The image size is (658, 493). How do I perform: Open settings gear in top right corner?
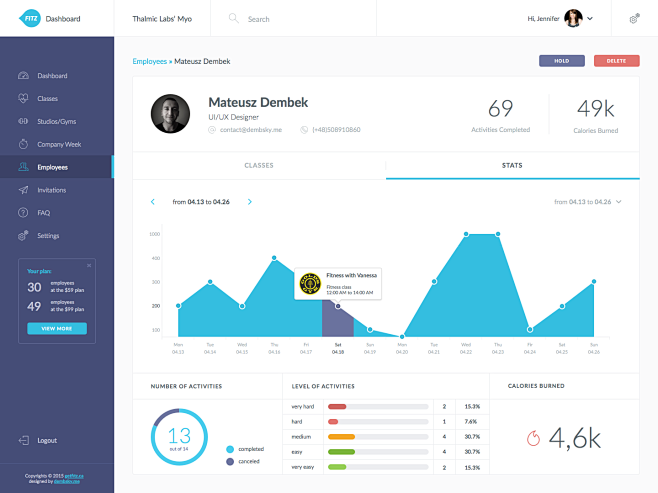tap(634, 18)
